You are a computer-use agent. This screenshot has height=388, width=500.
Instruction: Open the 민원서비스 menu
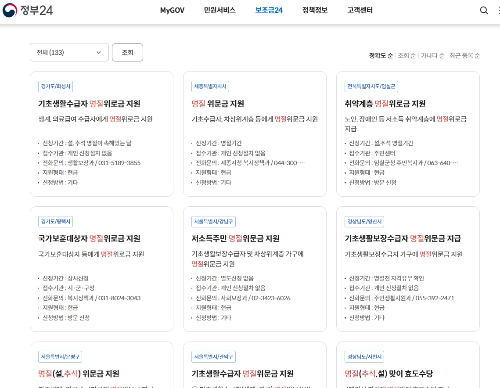pos(220,10)
